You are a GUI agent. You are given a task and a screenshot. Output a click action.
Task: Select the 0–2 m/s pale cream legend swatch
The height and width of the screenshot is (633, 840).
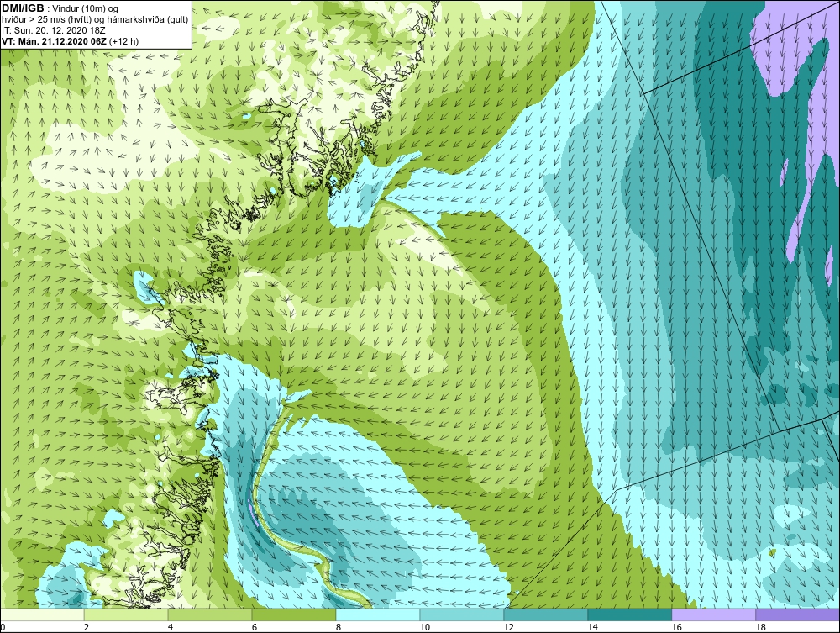[42, 615]
